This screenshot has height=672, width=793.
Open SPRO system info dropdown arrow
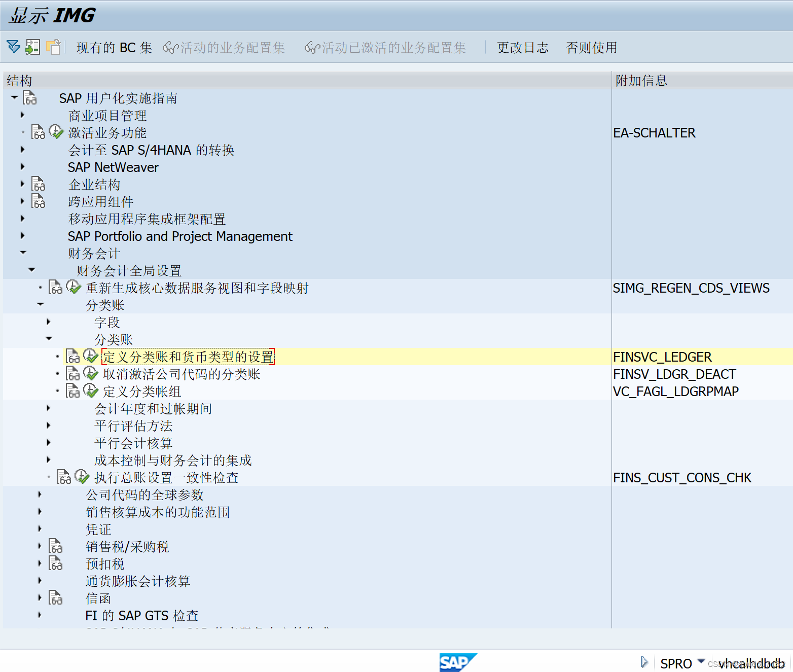coord(701,661)
